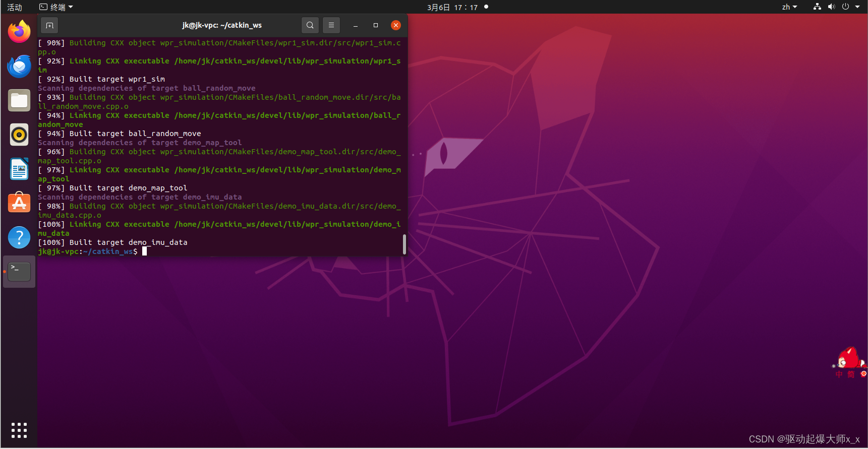Open new tab button in terminal header
Viewport: 868px width, 449px height.
click(49, 25)
